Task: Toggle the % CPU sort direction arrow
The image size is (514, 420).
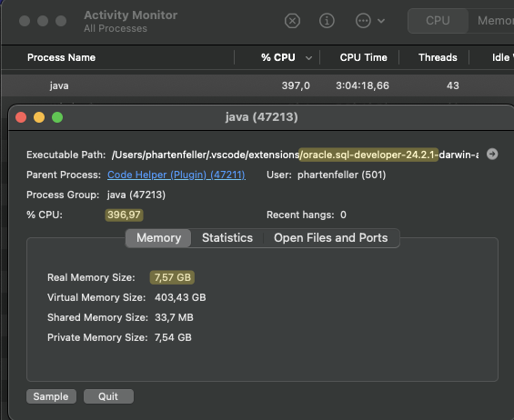Action: (308, 58)
